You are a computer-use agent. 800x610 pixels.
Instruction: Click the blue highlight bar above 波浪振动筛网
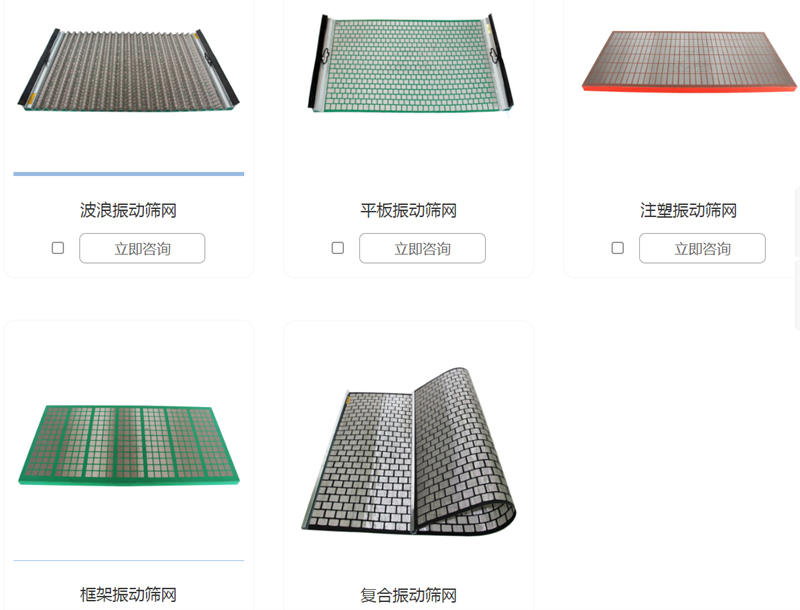point(129,174)
